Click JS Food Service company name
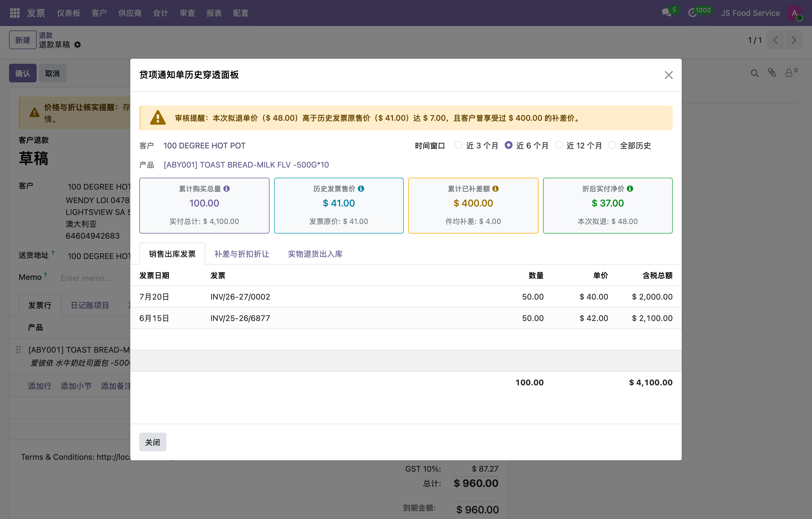The image size is (812, 519). tap(750, 13)
